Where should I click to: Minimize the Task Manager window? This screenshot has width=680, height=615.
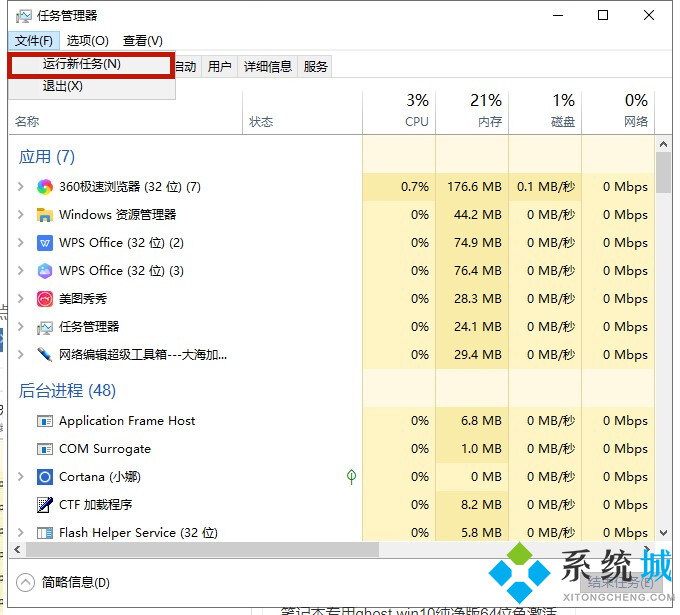point(558,16)
